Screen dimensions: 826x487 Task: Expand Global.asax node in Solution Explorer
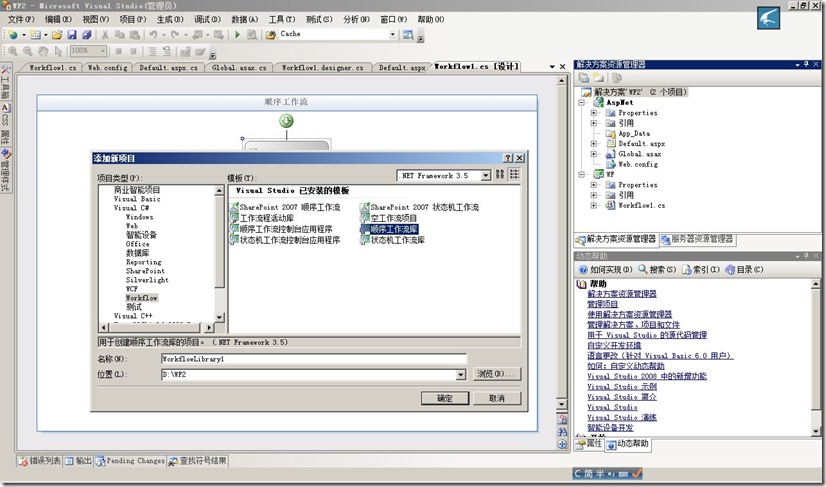pos(594,154)
